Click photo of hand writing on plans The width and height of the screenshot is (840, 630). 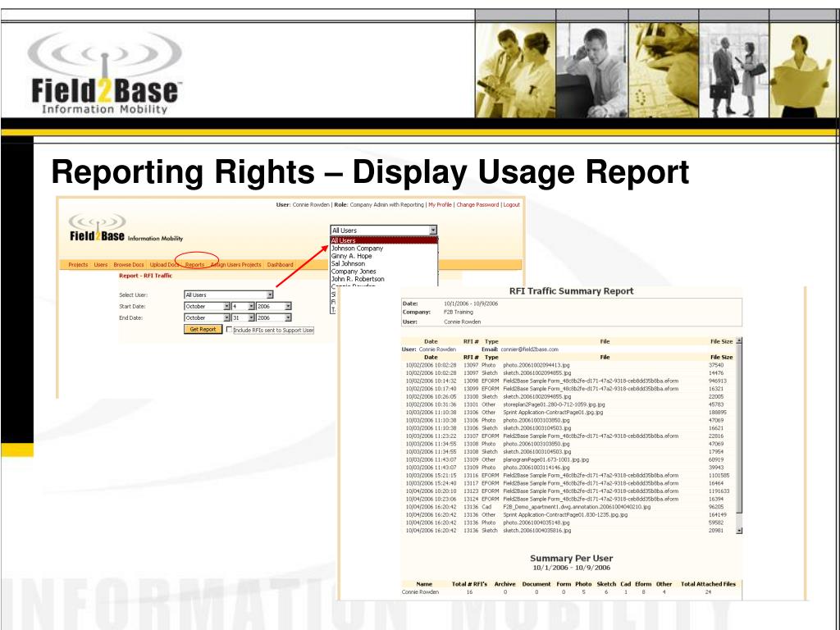pos(664,70)
